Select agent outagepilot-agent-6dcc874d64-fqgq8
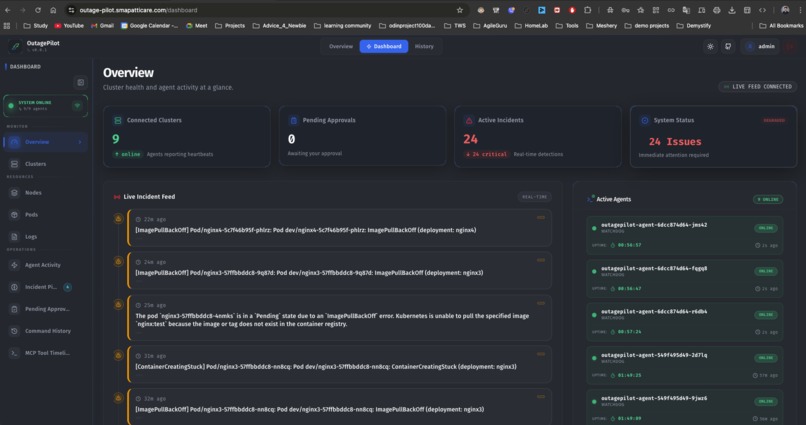 (x=685, y=279)
